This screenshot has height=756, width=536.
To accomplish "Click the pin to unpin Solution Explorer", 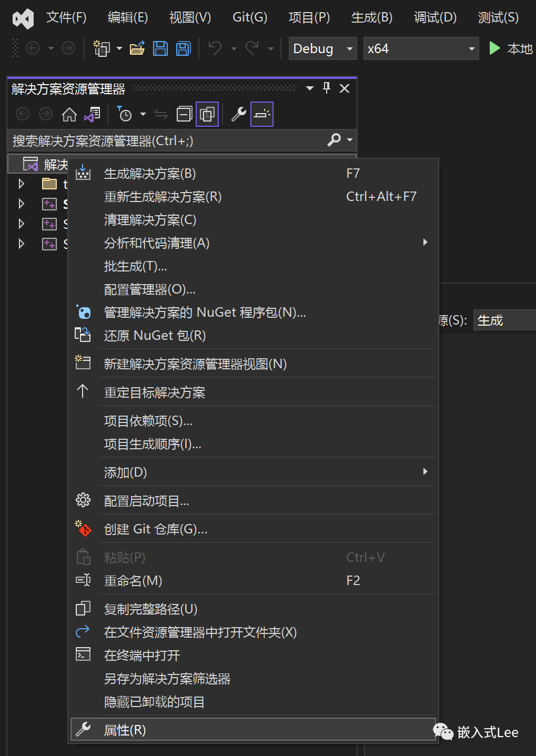I will (x=326, y=88).
